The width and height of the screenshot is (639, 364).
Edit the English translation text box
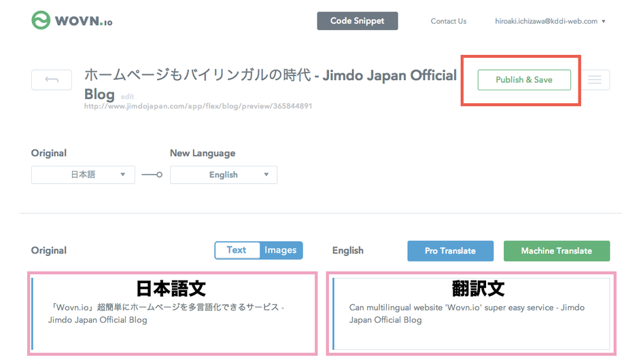click(472, 314)
